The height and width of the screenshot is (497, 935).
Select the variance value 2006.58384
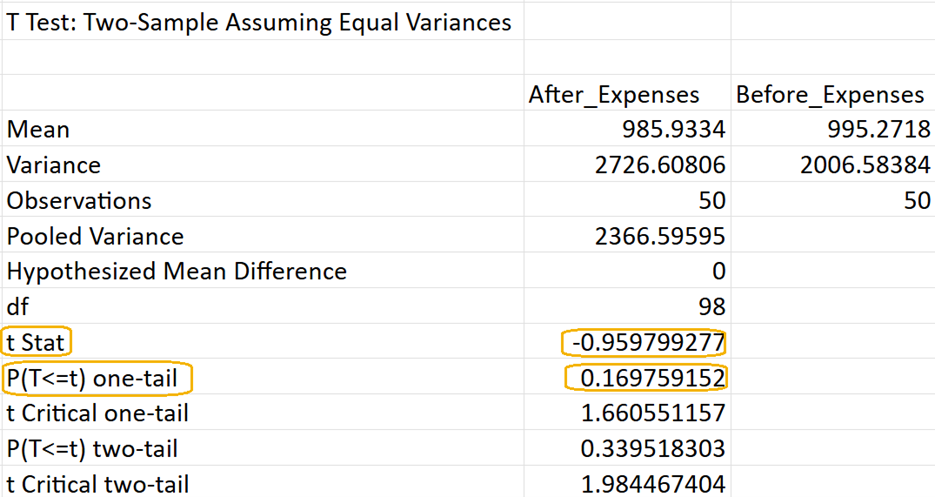pos(866,165)
